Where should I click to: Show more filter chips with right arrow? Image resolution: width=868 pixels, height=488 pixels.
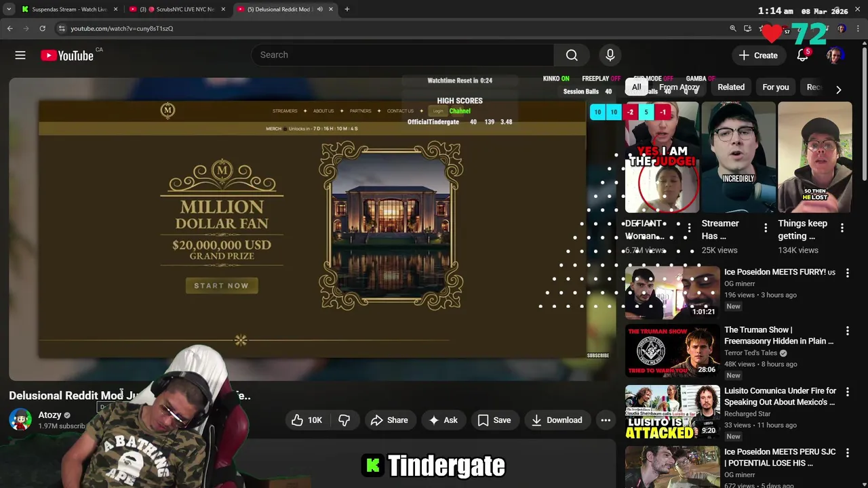(x=838, y=89)
